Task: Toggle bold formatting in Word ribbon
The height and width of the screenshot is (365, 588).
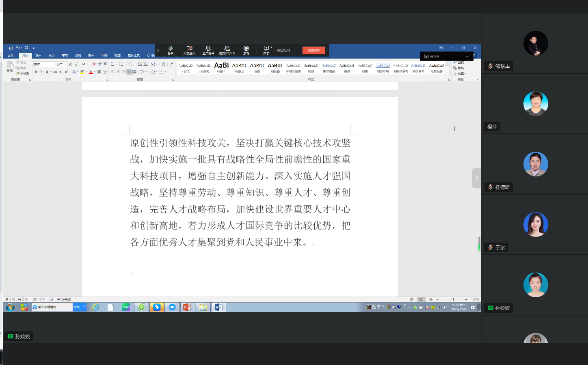Action: click(36, 72)
